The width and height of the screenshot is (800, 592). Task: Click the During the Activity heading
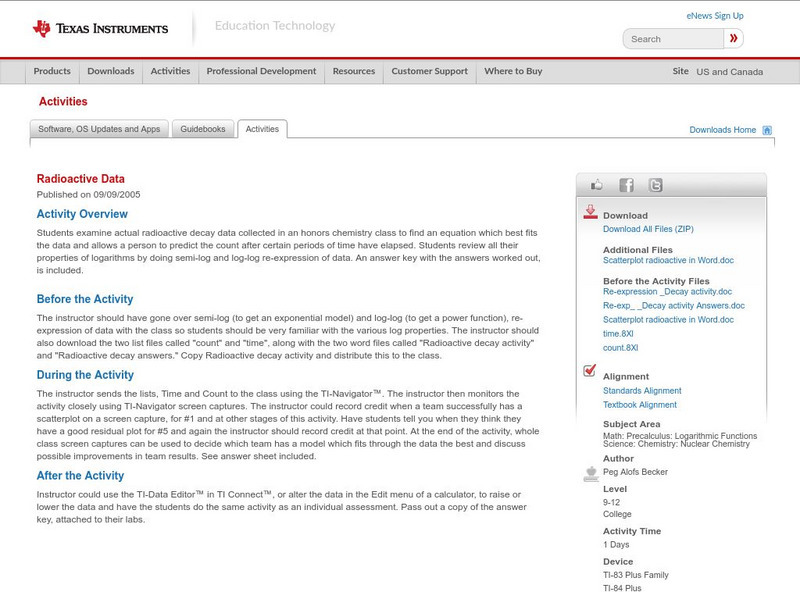pyautogui.click(x=85, y=375)
